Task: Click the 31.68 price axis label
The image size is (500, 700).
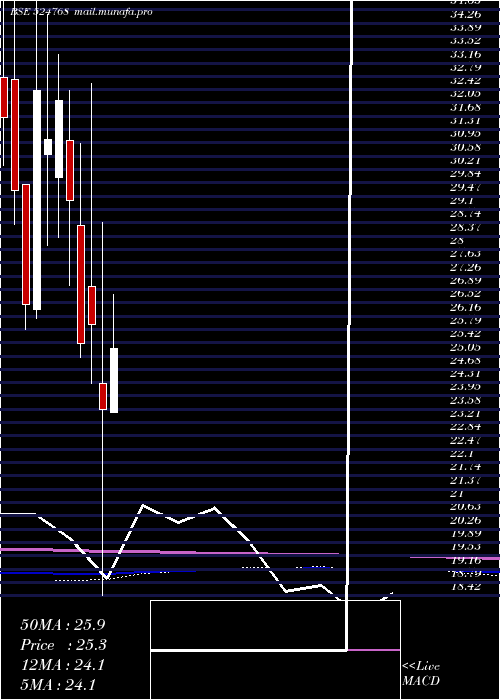Action: tap(466, 107)
